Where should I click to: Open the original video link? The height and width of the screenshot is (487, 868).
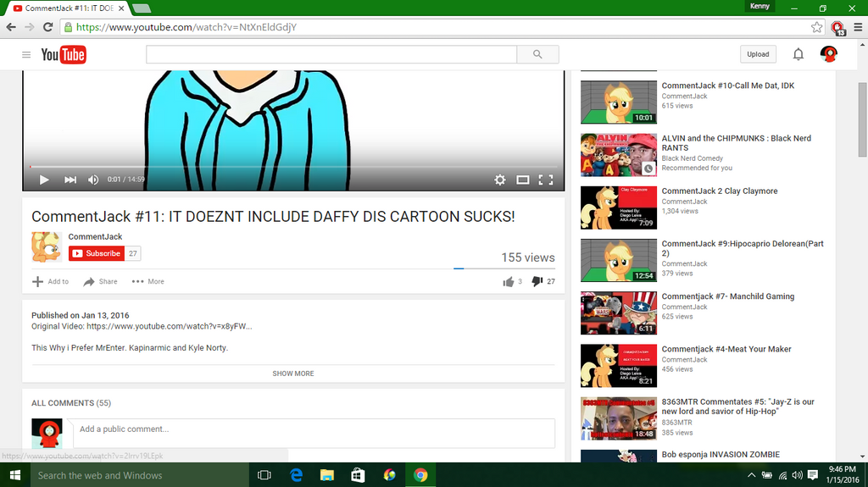(170, 327)
